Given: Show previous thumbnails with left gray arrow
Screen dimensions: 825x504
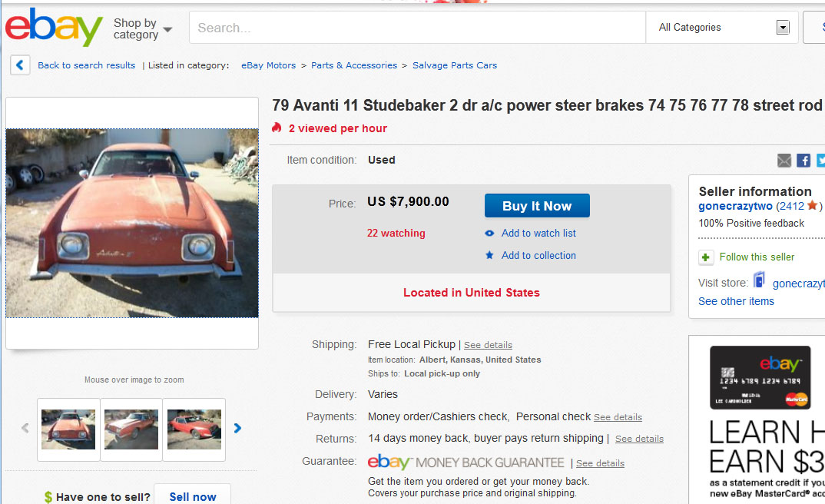Looking at the screenshot, I should [x=25, y=428].
